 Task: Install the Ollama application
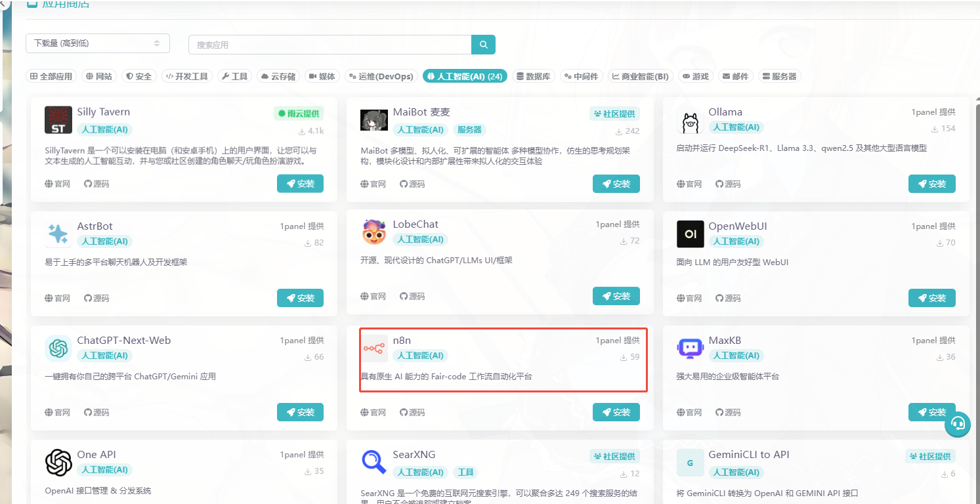click(931, 184)
